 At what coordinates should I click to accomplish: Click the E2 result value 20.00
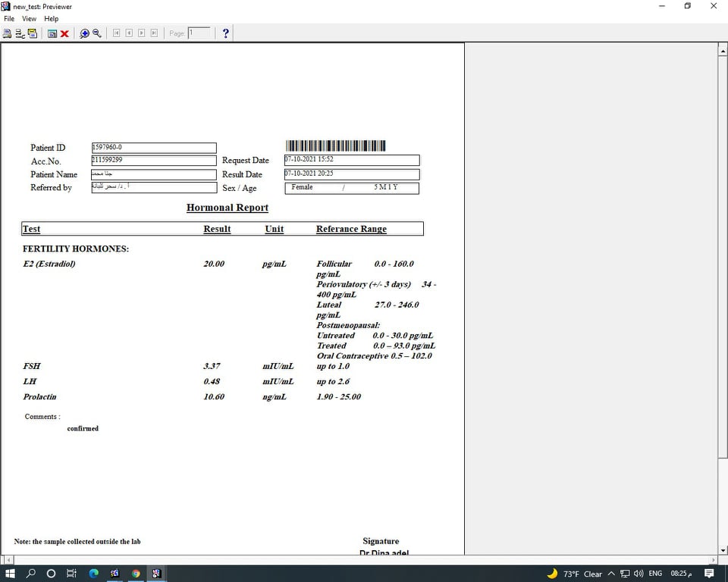214,264
